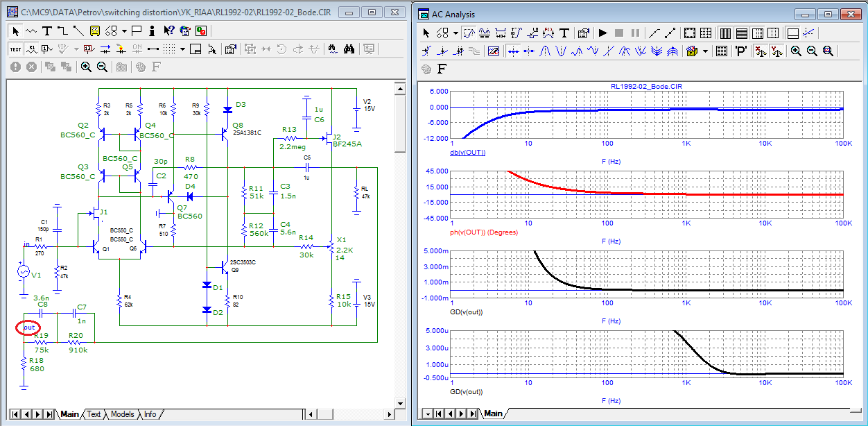Screen dimensions: 868x426
Task: Open the Info mode tool
Action: click(x=152, y=31)
